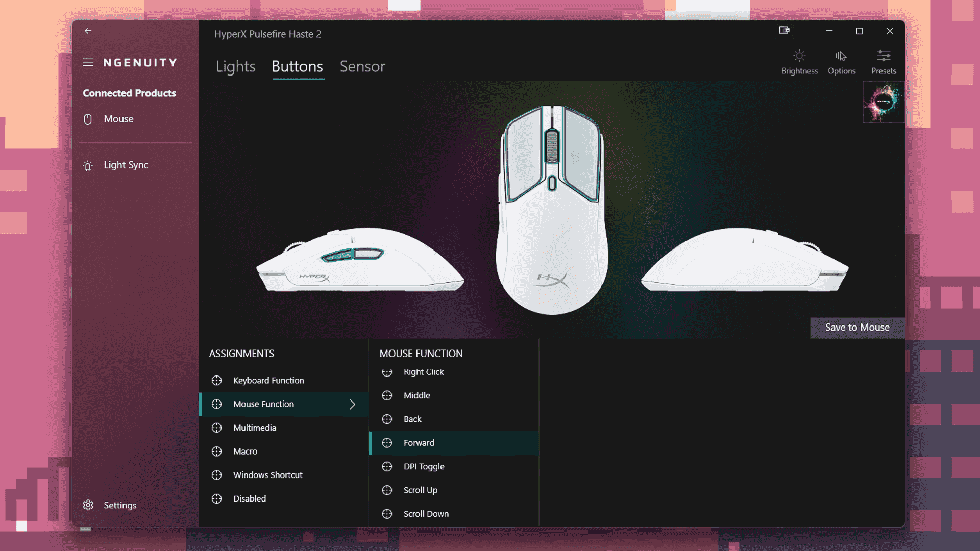Select Disabled assignment option
The height and width of the screenshot is (551, 980).
click(x=250, y=498)
